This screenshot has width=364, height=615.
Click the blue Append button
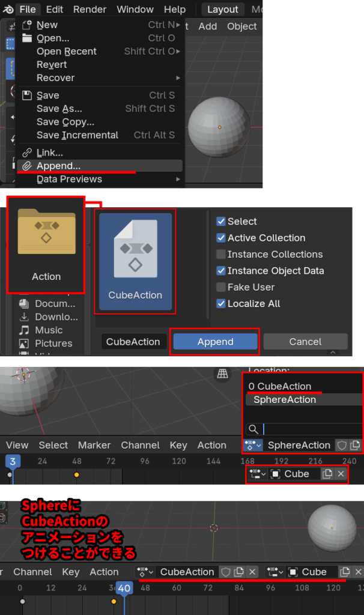pyautogui.click(x=215, y=342)
